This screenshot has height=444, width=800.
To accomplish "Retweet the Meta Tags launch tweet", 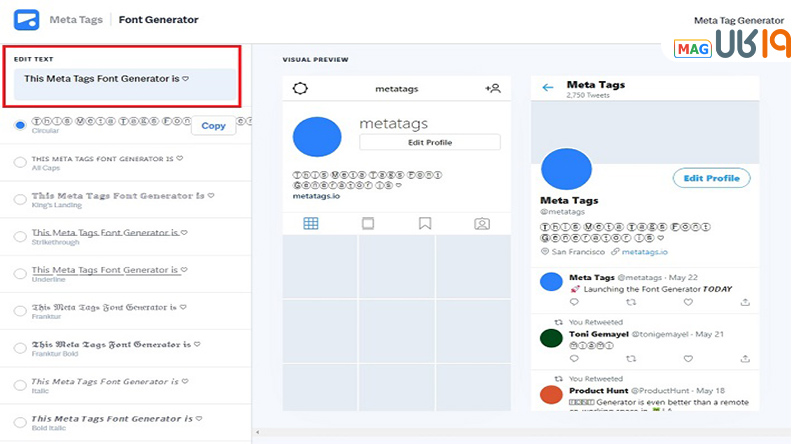I will click(630, 302).
